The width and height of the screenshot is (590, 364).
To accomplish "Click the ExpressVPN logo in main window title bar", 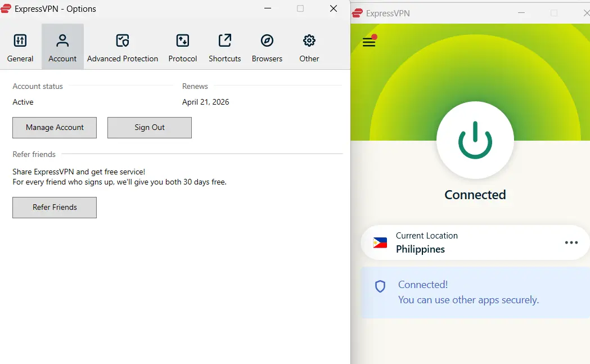I will 358,13.
